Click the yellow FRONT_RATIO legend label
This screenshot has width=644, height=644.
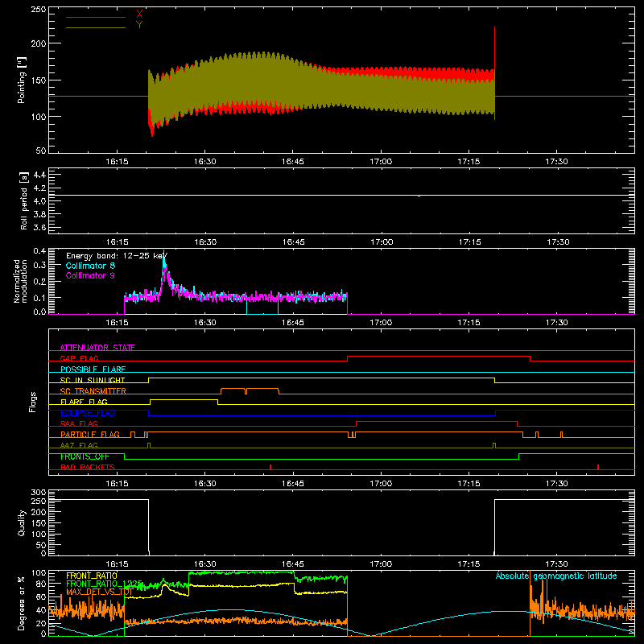[x=92, y=576]
